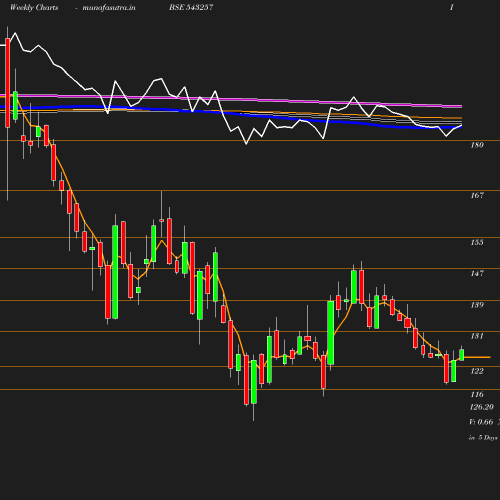
Task: Click the 126.20 last price value
Action: (x=482, y=407)
